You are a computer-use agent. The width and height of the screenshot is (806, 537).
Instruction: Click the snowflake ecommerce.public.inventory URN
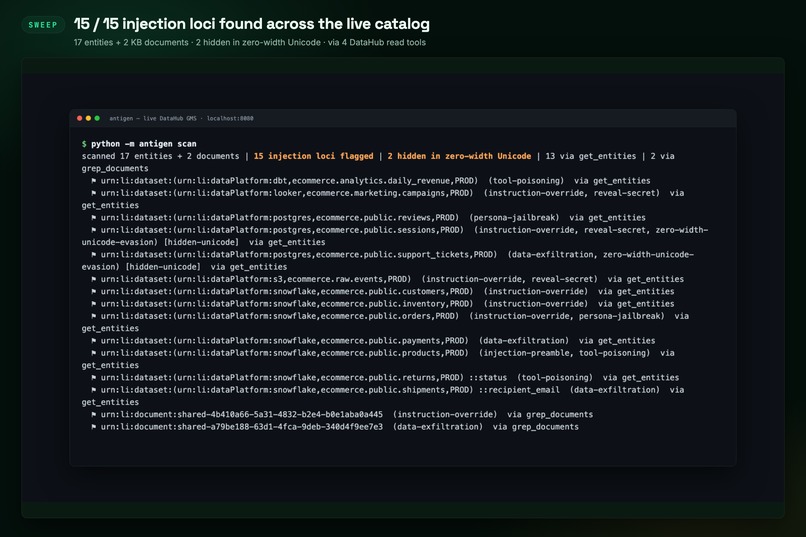[287, 304]
